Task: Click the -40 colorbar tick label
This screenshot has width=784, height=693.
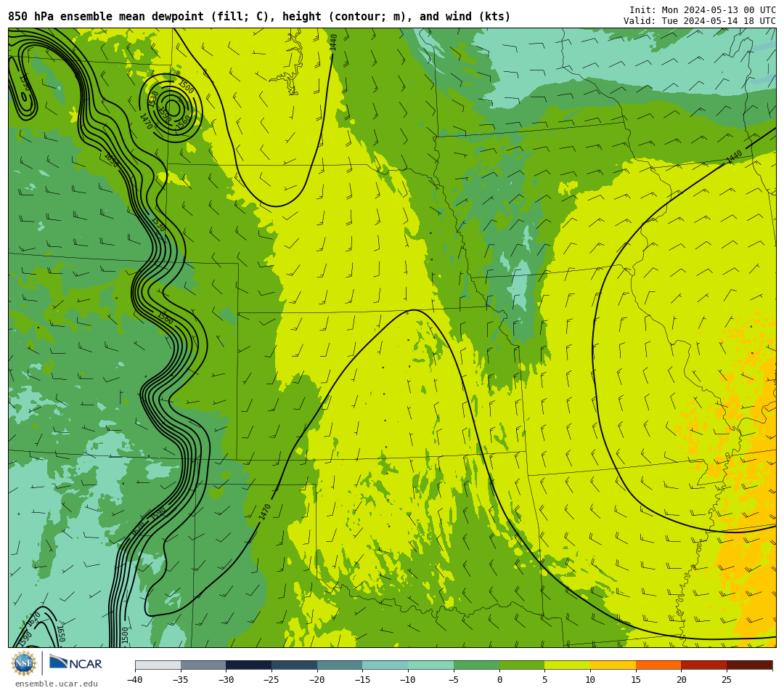Action: coord(135,680)
